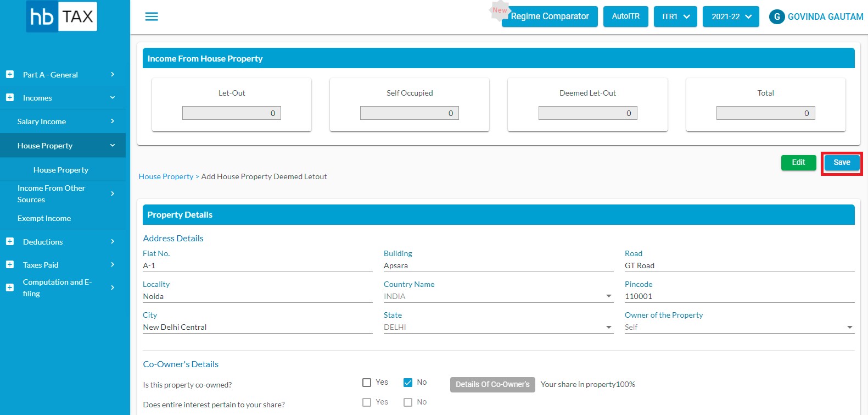Expand Salary Income chevron
The width and height of the screenshot is (868, 415).
(x=113, y=121)
